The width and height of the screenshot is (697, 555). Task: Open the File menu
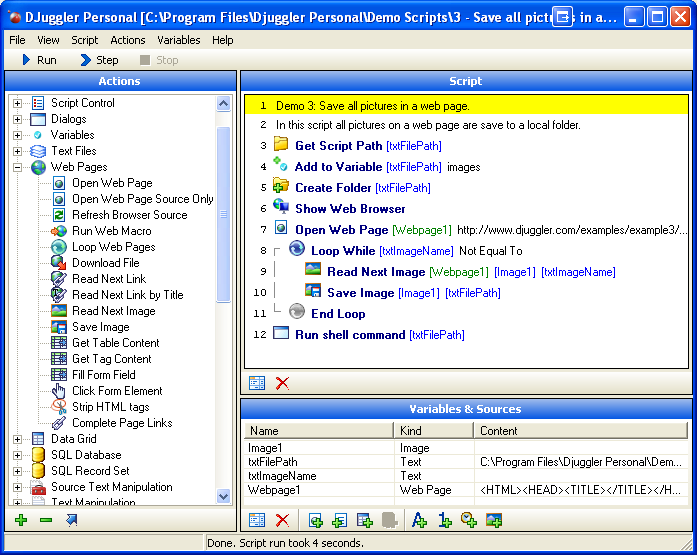click(17, 40)
